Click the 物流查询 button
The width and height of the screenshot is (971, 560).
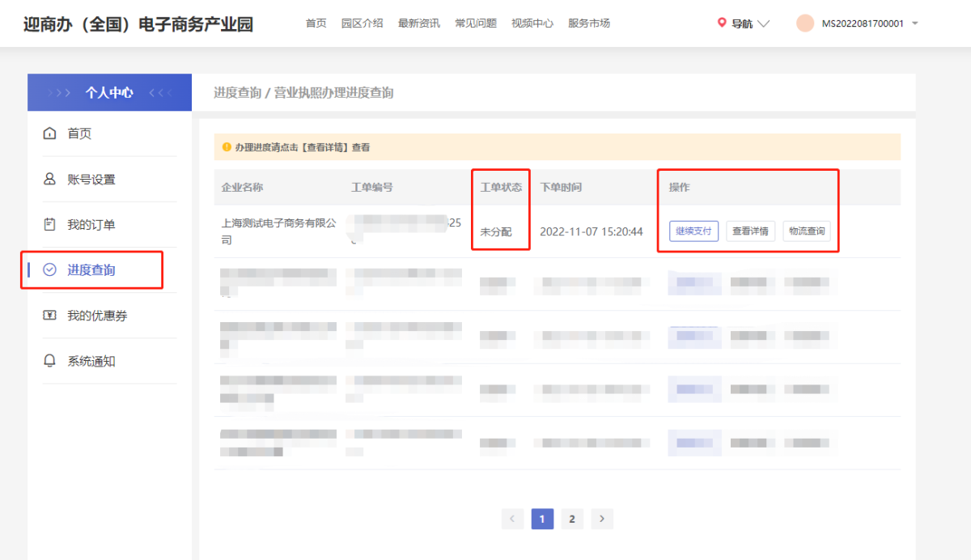(807, 231)
